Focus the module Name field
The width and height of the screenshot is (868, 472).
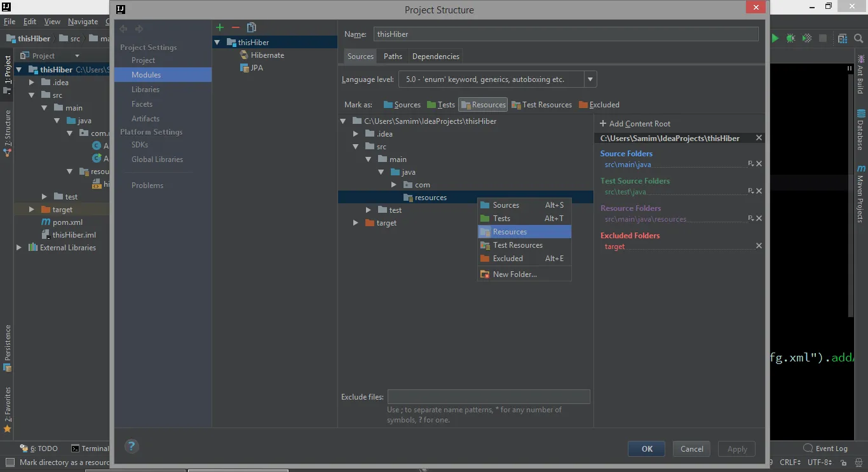566,34
